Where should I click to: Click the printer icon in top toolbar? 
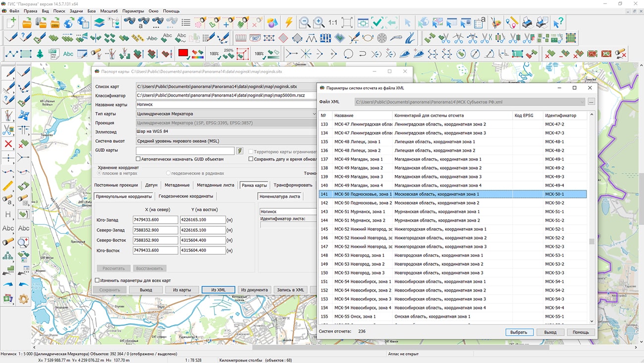(527, 22)
